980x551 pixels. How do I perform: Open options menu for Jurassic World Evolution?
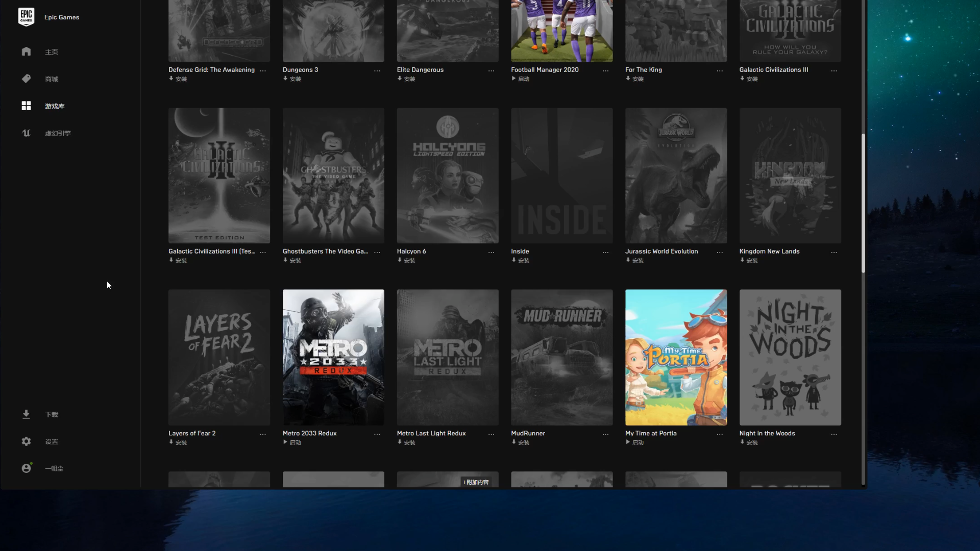(720, 252)
